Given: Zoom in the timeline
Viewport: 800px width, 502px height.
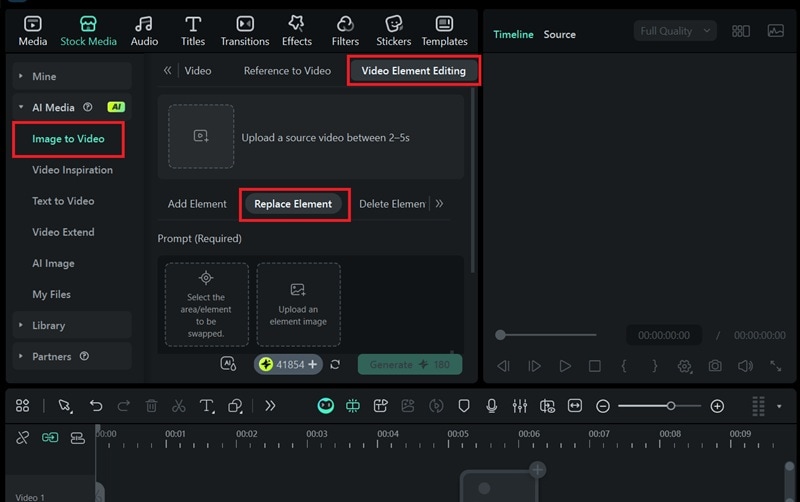Looking at the screenshot, I should point(717,406).
